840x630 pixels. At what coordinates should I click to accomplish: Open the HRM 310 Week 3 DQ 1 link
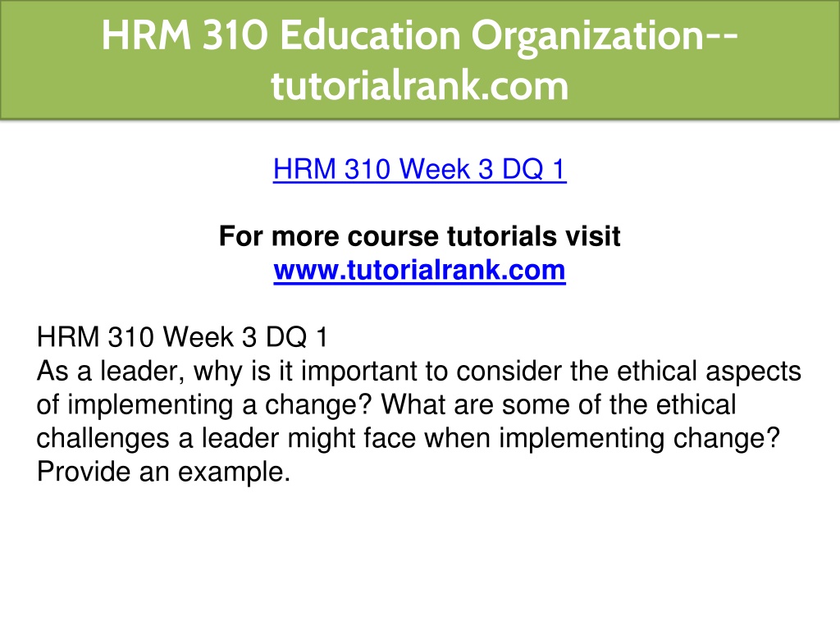419,169
